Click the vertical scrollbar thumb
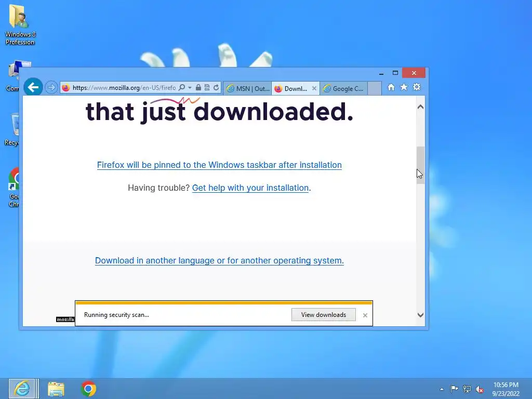The width and height of the screenshot is (532, 399). [420, 165]
